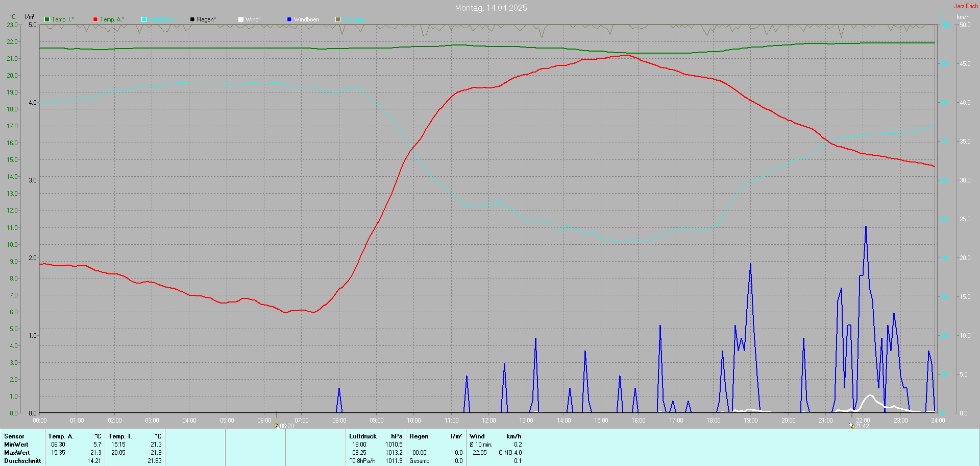Click the cyan Feuchte A. legend swatch
This screenshot has height=466, width=980.
[144, 19]
